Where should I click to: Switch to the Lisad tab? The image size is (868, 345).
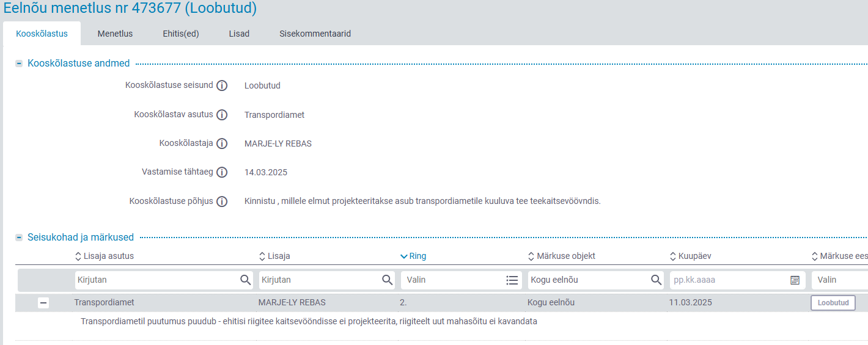tap(239, 34)
